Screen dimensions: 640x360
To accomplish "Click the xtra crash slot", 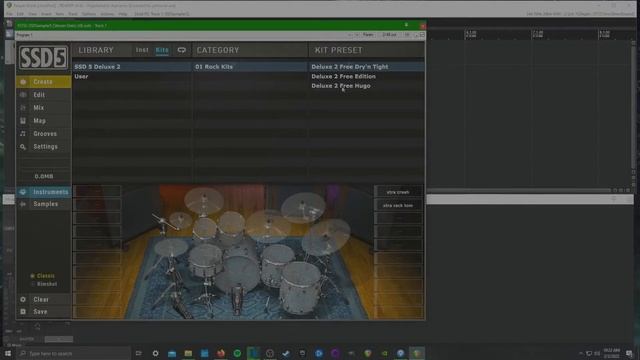I will tap(398, 192).
